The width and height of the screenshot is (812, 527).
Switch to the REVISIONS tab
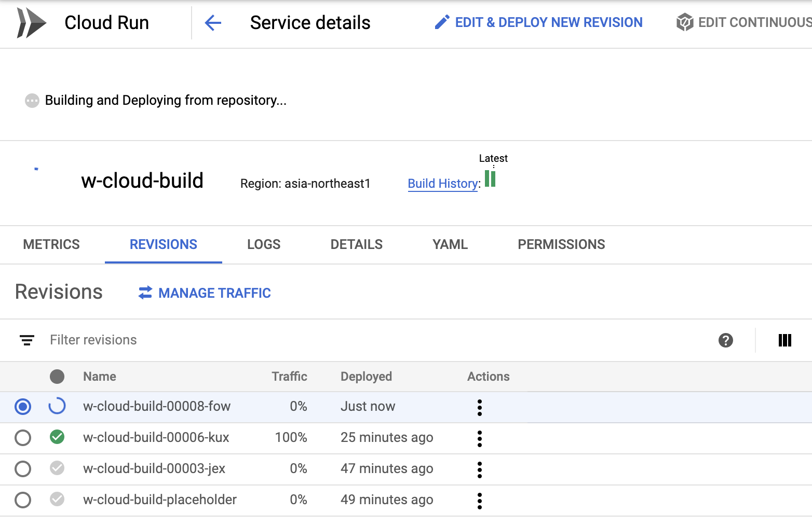coord(164,244)
